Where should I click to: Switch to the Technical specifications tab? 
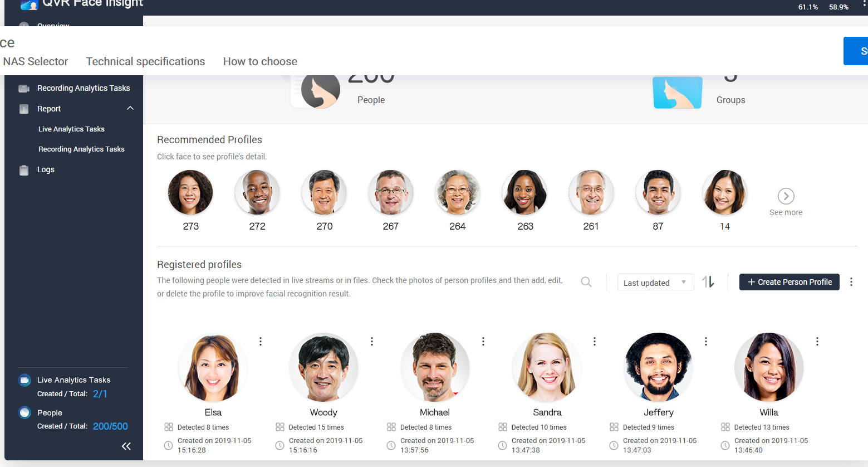coord(145,61)
